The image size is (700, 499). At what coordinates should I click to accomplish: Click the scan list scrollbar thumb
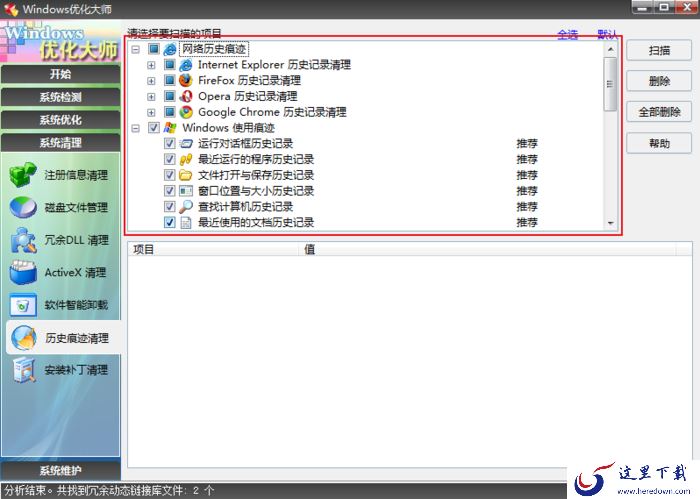(610, 84)
